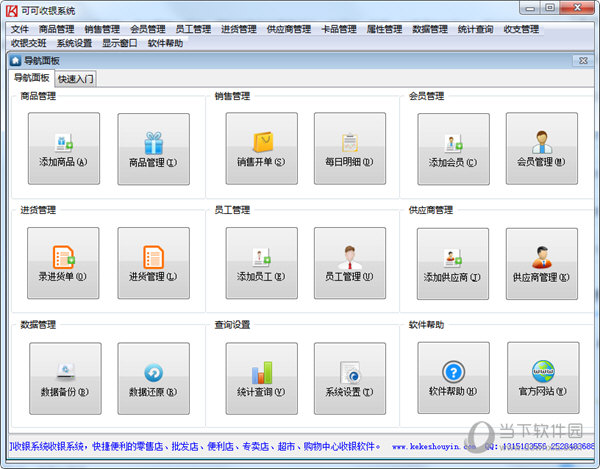Close the 可可收银系统 window
The height and width of the screenshot is (469, 600).
[578, 8]
